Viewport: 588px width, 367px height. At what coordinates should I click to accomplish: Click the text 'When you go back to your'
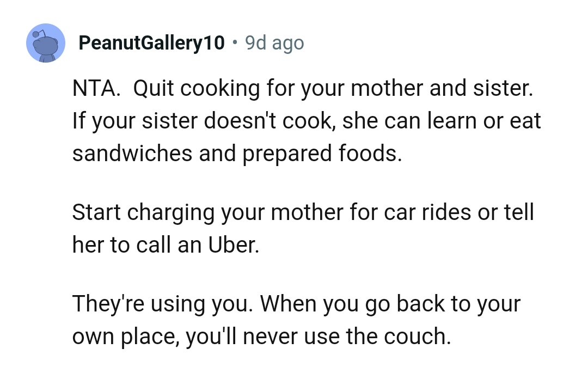click(390, 304)
